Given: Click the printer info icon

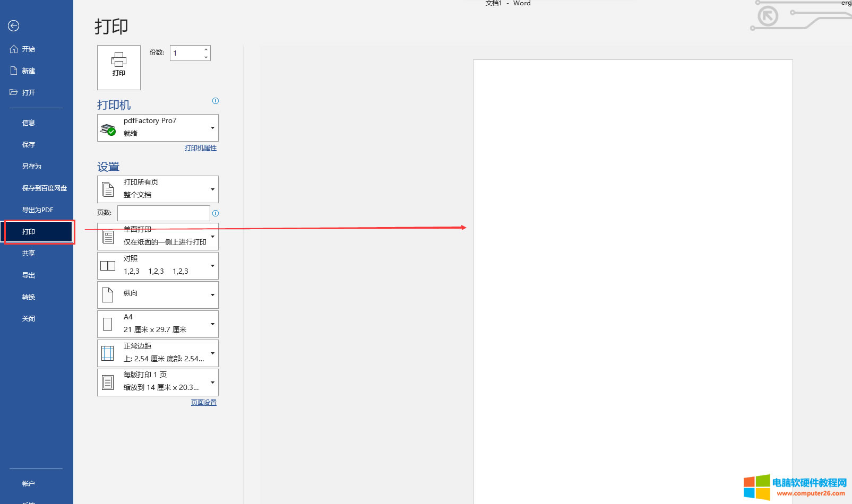Looking at the screenshot, I should tap(216, 101).
